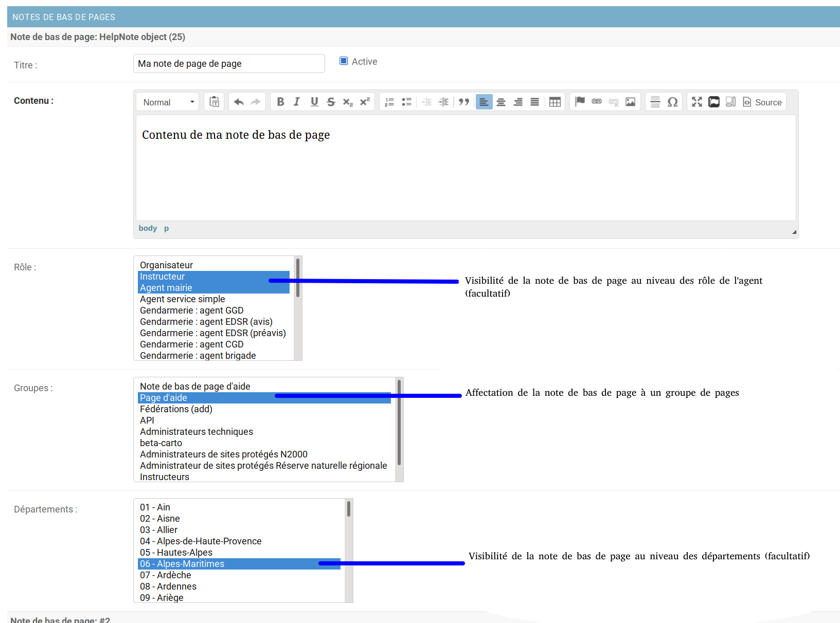Open the paragraph format dropdown showing Normal

pyautogui.click(x=167, y=101)
